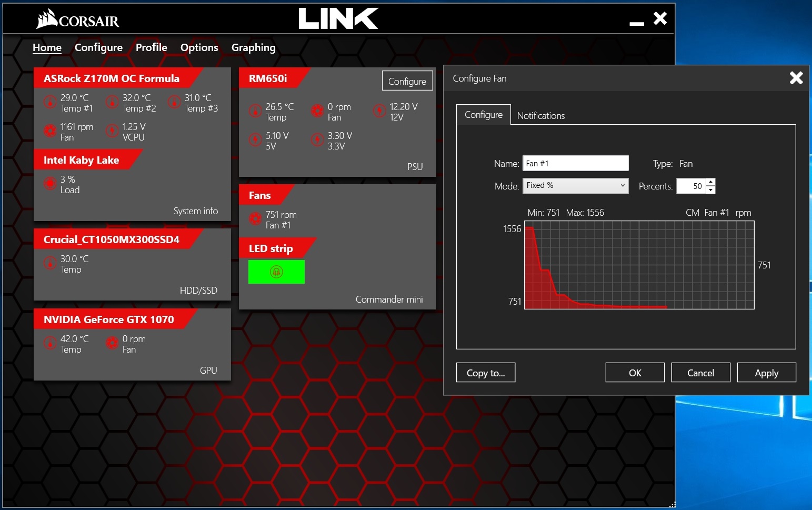Increase Percents with the up arrow

(710, 182)
